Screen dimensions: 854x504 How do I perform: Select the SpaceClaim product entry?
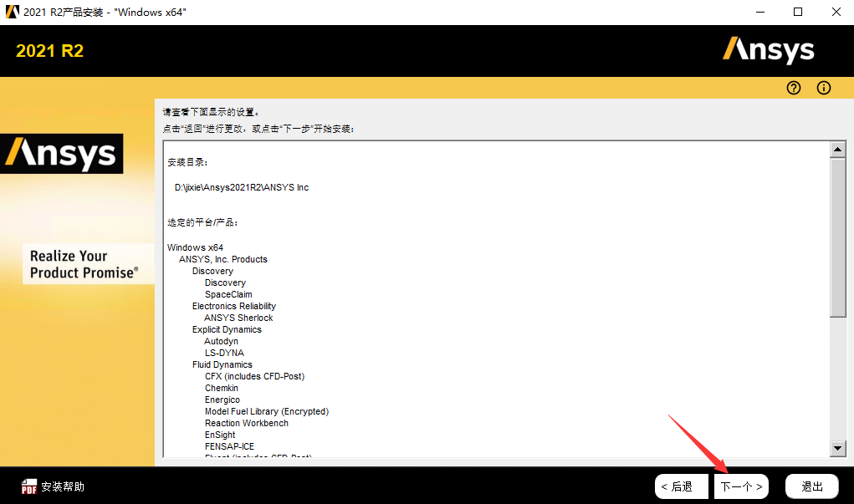[x=228, y=294]
